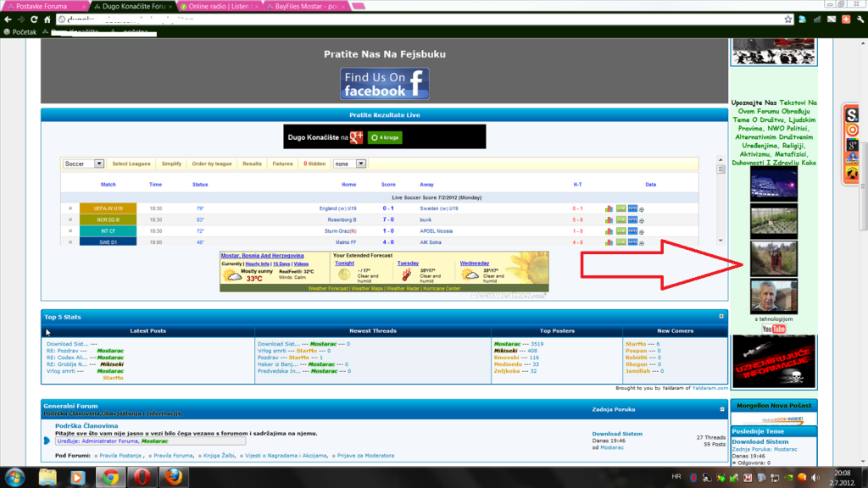Remove the NOR D2-B match with X
Viewport: 868px width, 488px height.
[70, 219]
